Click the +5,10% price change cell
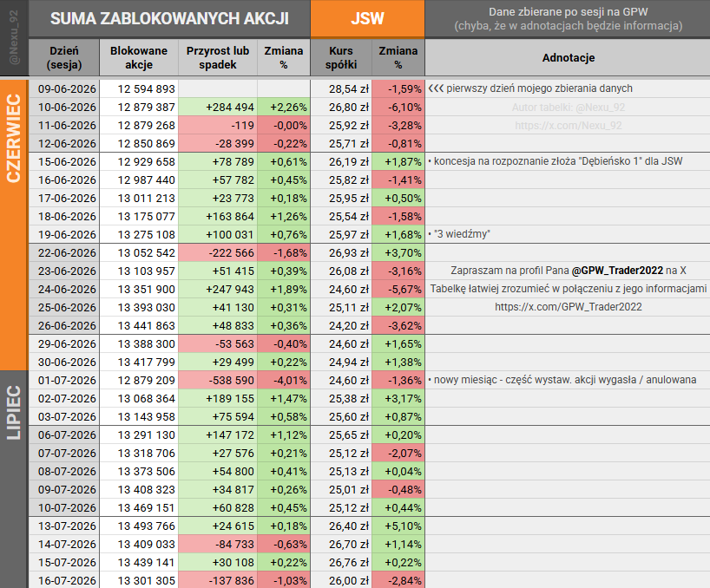 (x=398, y=526)
